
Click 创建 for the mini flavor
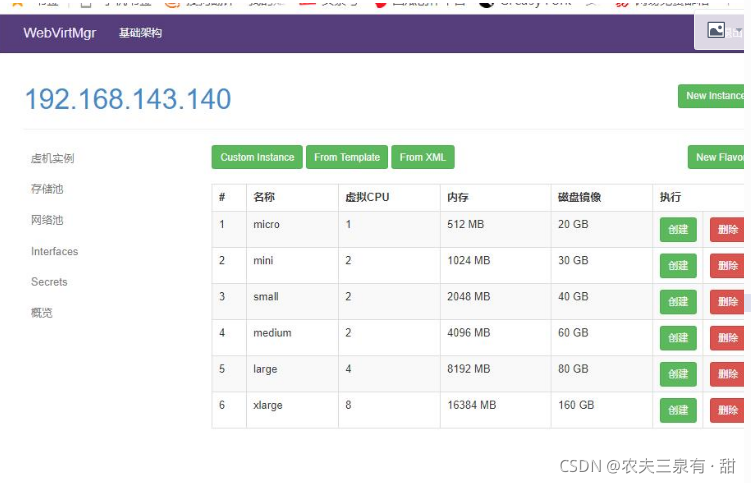[x=678, y=265]
